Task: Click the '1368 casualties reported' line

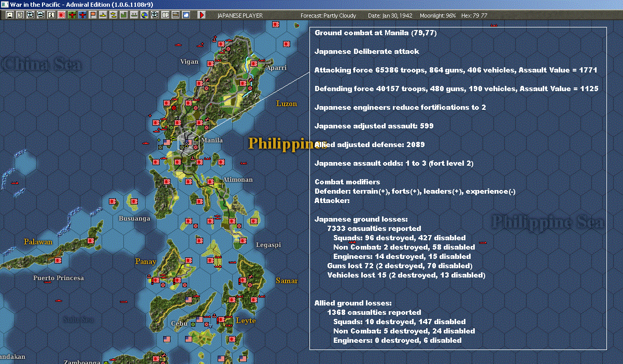Action: point(374,312)
